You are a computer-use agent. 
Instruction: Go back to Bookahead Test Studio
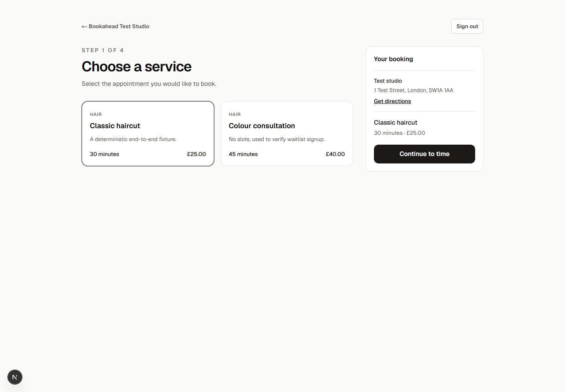115,26
